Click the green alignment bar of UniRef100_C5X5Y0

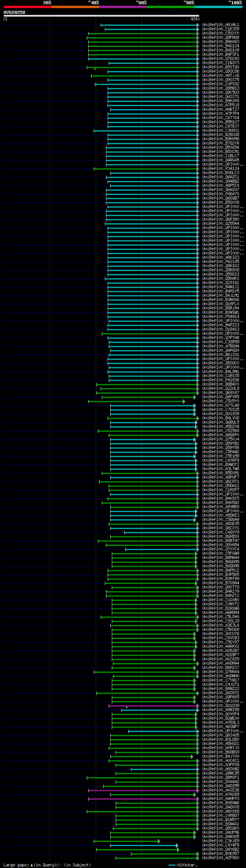click(x=136, y=401)
